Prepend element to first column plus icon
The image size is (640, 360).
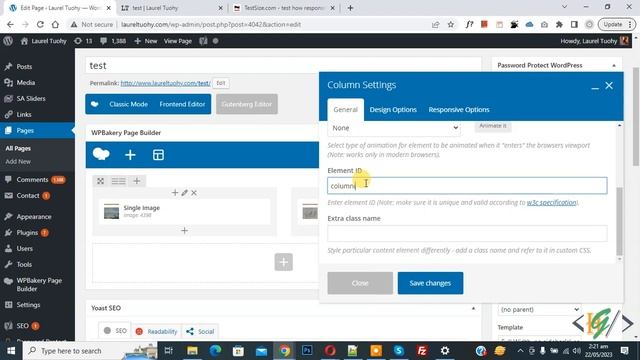(x=175, y=193)
